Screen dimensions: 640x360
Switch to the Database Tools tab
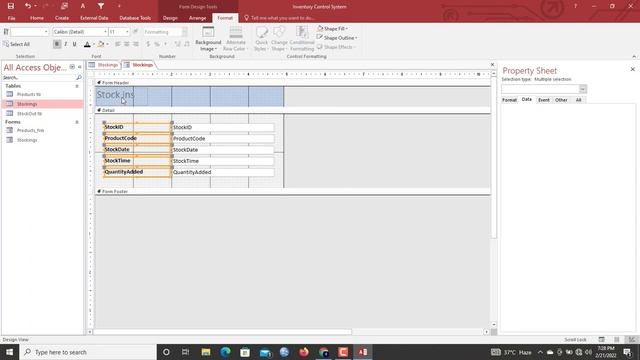point(135,18)
